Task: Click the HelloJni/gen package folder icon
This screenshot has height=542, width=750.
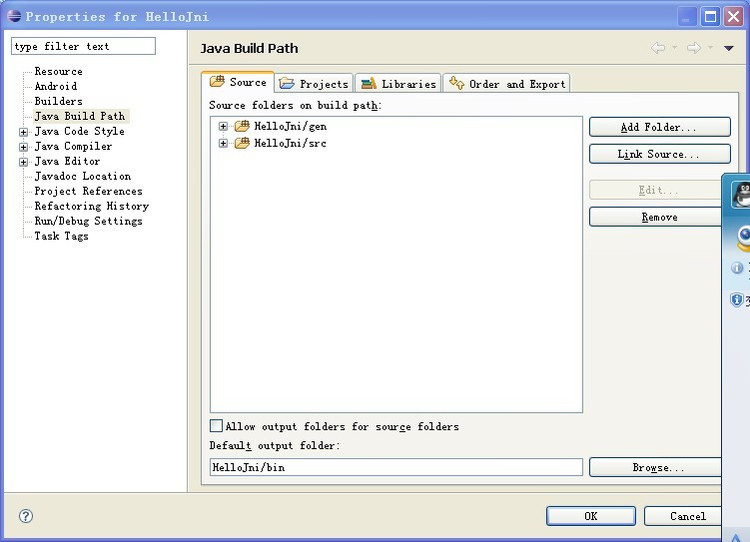Action: [242, 126]
